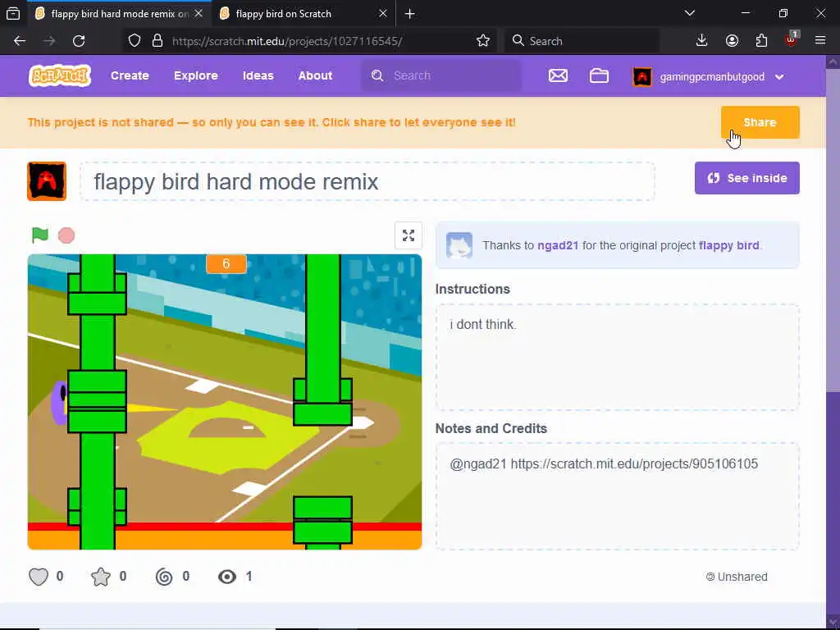The width and height of the screenshot is (840, 630).
Task: Click the Scratch search magnifier icon
Action: [x=377, y=75]
